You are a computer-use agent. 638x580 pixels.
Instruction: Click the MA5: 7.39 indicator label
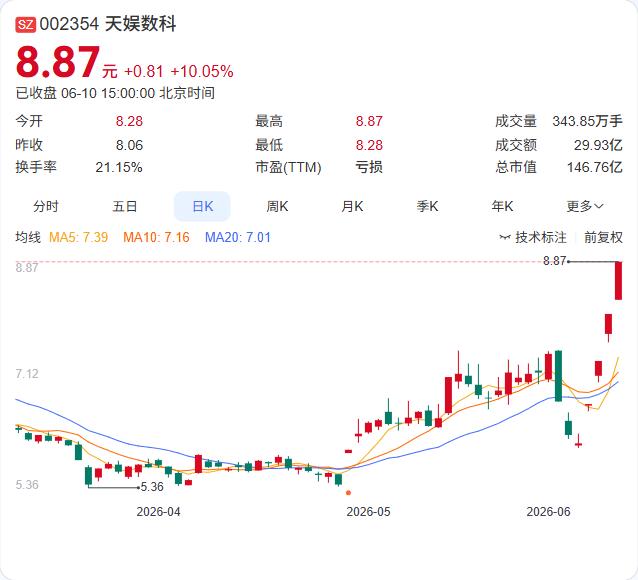click(x=79, y=237)
